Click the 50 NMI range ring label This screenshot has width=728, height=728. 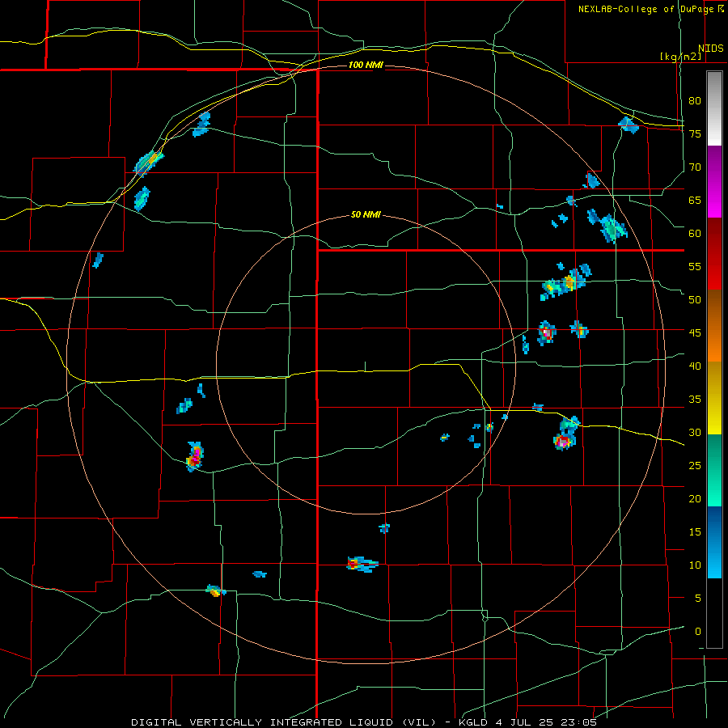[366, 214]
